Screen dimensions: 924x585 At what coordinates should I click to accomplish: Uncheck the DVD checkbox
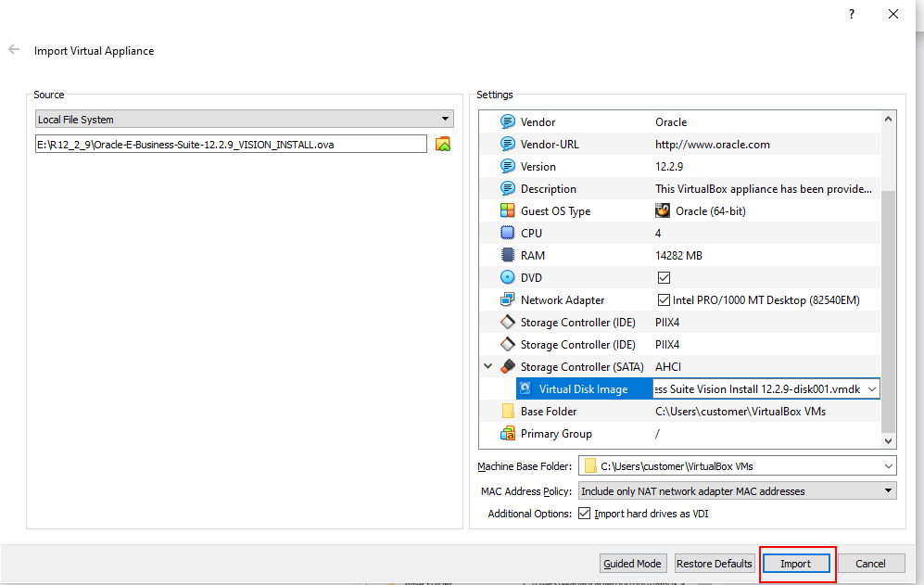point(664,278)
